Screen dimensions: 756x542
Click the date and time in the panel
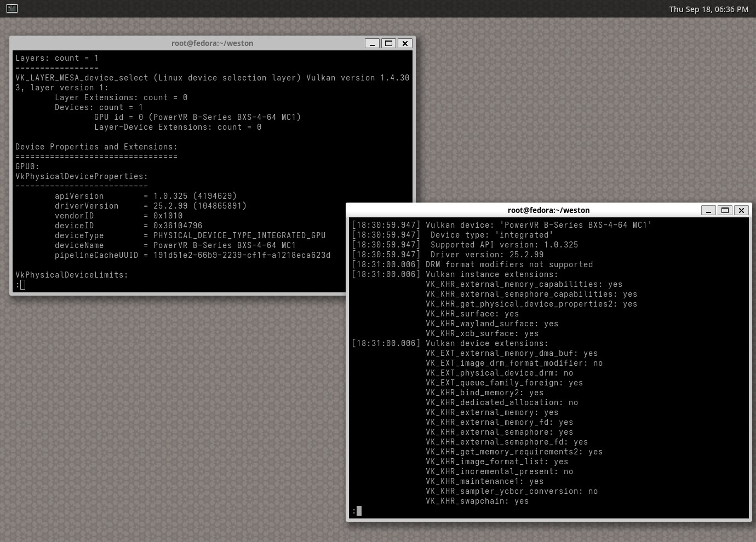point(708,9)
